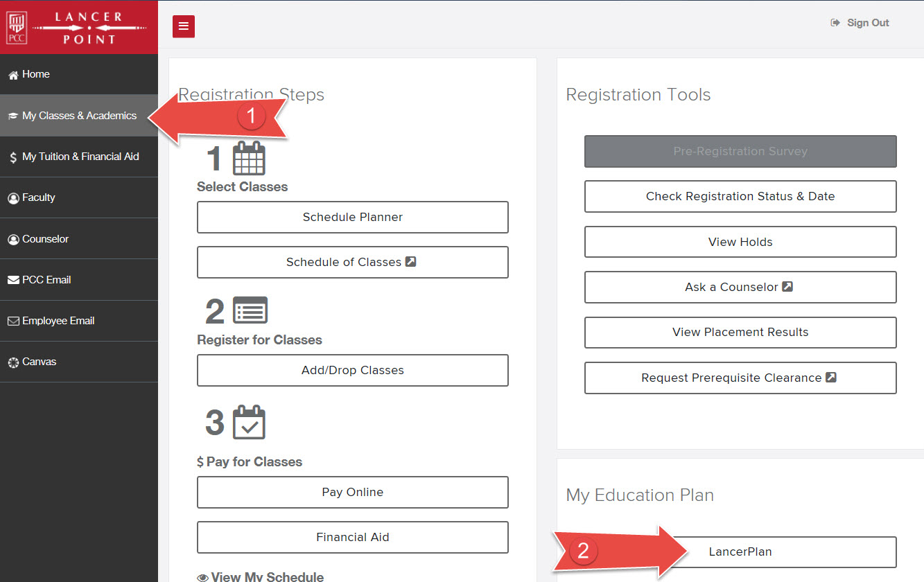
Task: Open My Tuition & Financial Aid menu
Action: (x=80, y=157)
